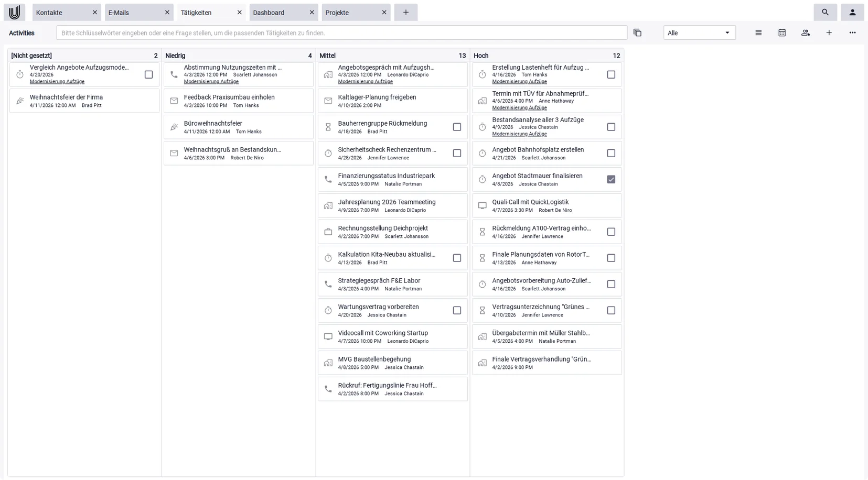The height and width of the screenshot is (480, 868).
Task: Close the Projekte tab
Action: coord(384,12)
